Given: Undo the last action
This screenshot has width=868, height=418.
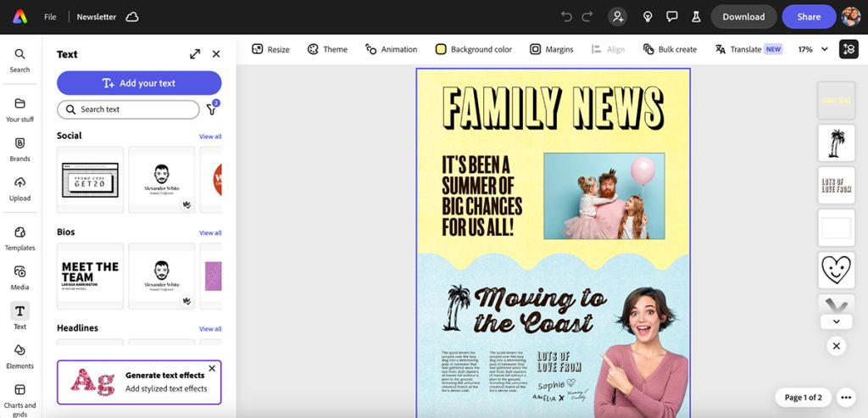Looking at the screenshot, I should pyautogui.click(x=566, y=17).
